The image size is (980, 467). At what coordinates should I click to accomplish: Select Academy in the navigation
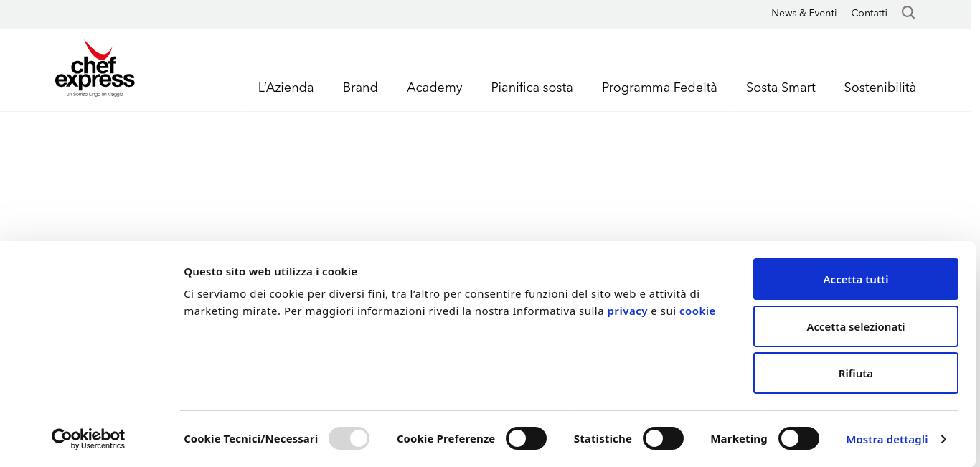coord(434,88)
